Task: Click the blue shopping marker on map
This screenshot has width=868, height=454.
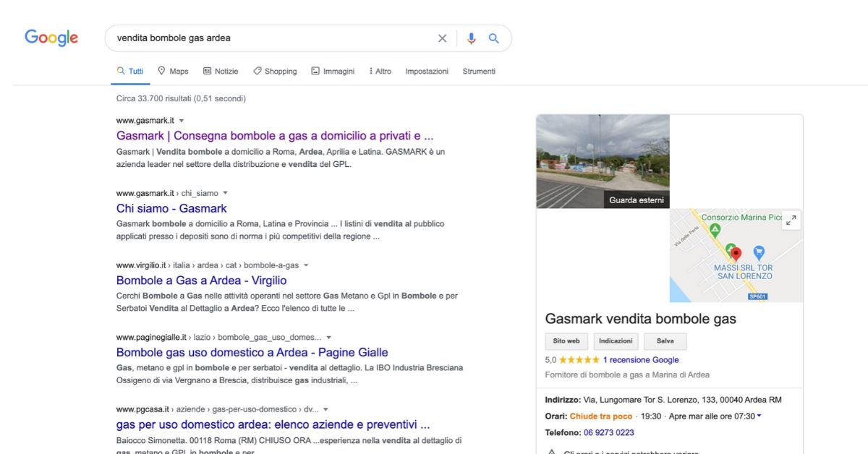Action: pyautogui.click(x=759, y=252)
